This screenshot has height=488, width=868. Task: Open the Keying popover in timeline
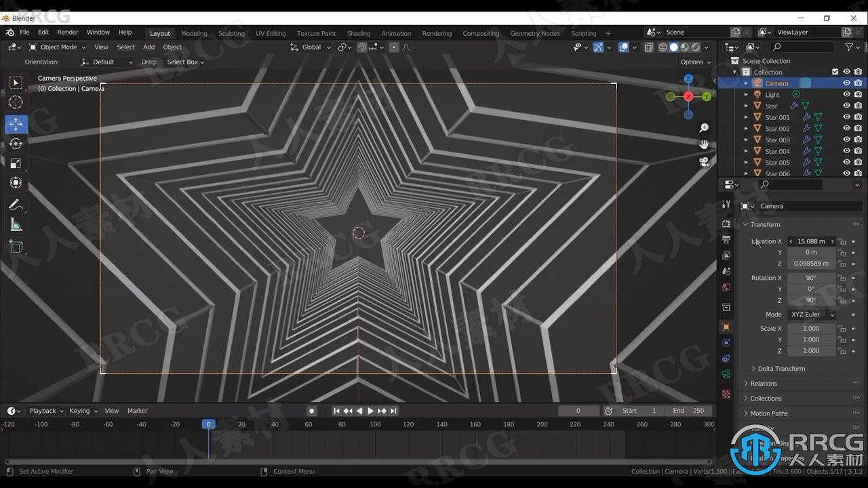(83, 411)
